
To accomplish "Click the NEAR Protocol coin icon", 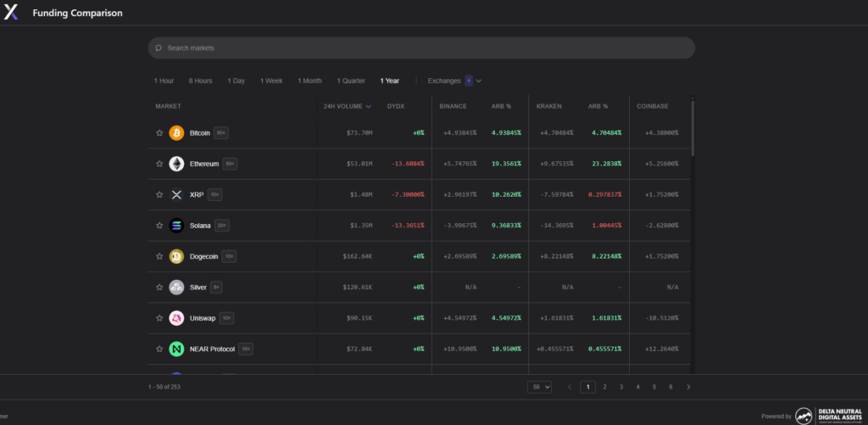I will point(176,350).
